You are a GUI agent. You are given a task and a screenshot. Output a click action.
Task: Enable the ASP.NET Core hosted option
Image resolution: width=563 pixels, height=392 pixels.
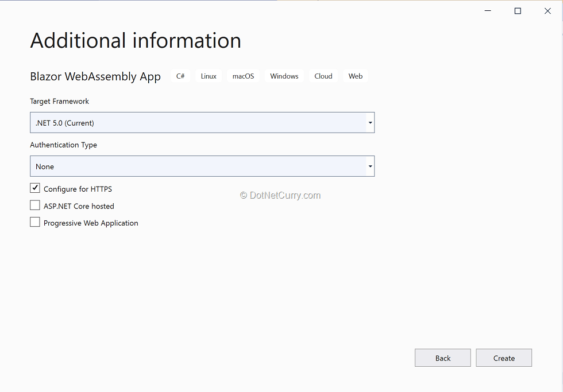pos(35,205)
